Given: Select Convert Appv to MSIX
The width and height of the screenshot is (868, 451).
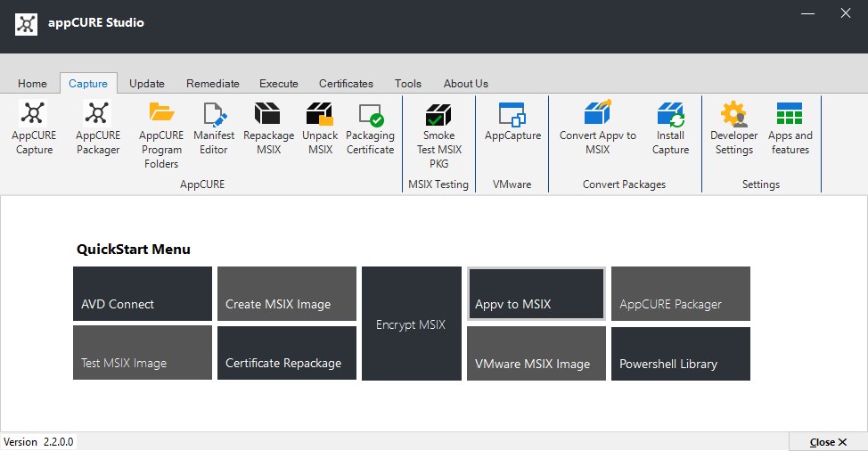Looking at the screenshot, I should 598,127.
